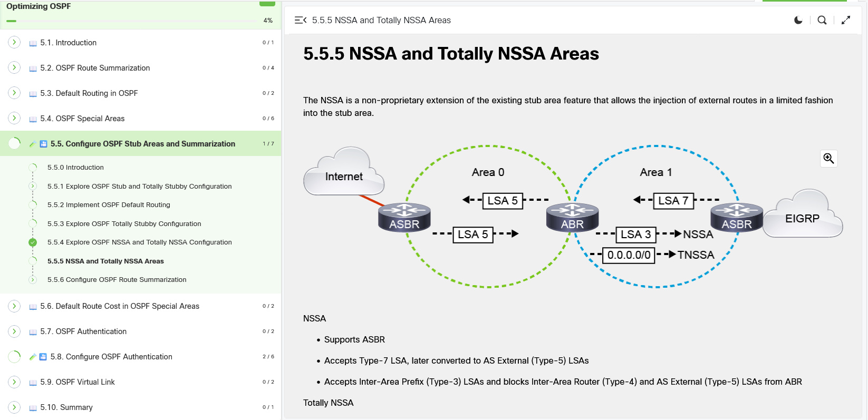Click the lab icon beside 5.8 Configure OSPF Authentication
This screenshot has width=868, height=420.
point(43,357)
